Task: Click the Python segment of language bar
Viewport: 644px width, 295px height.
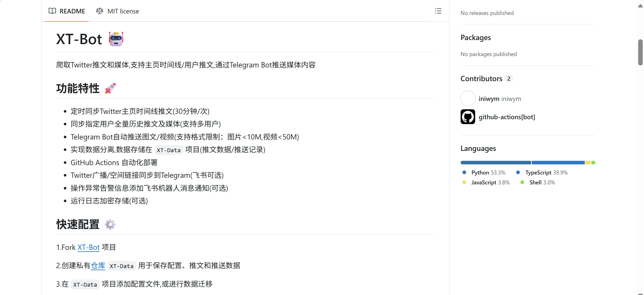Action: tap(496, 163)
